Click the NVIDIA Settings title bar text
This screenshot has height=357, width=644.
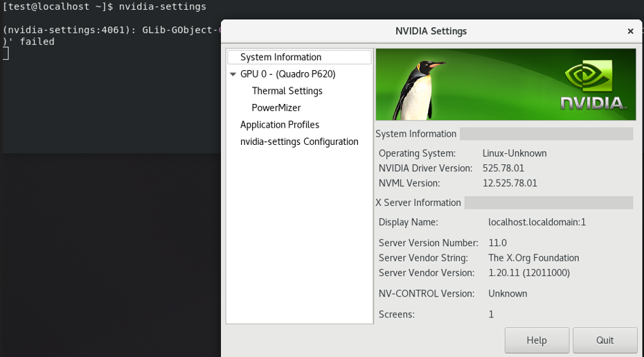[431, 31]
